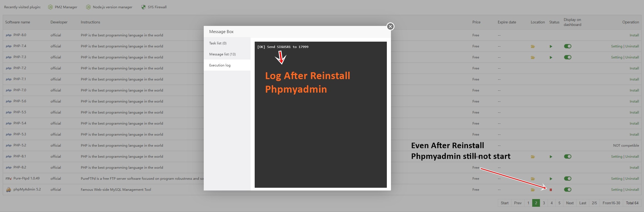Click the PM2 Manager plugin icon
The height and width of the screenshot is (212, 644).
click(x=50, y=7)
